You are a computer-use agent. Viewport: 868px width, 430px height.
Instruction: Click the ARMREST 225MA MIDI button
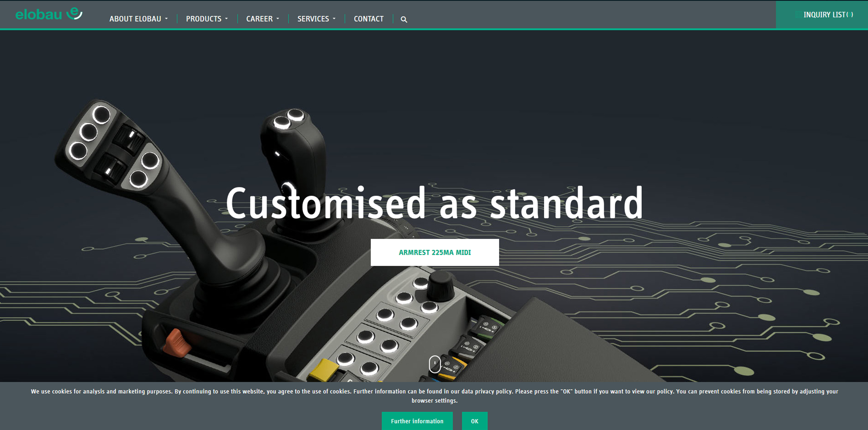pos(434,253)
